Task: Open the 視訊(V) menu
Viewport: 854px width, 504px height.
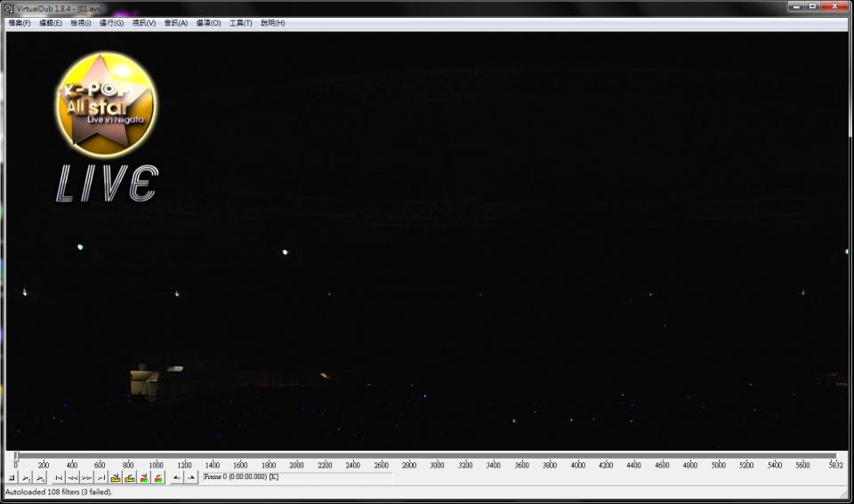Action: click(x=144, y=23)
